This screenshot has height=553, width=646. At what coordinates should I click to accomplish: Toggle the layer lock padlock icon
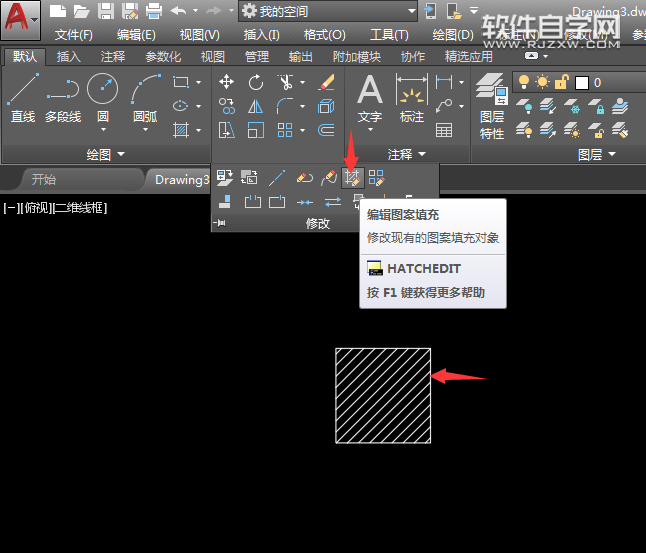coord(562,83)
